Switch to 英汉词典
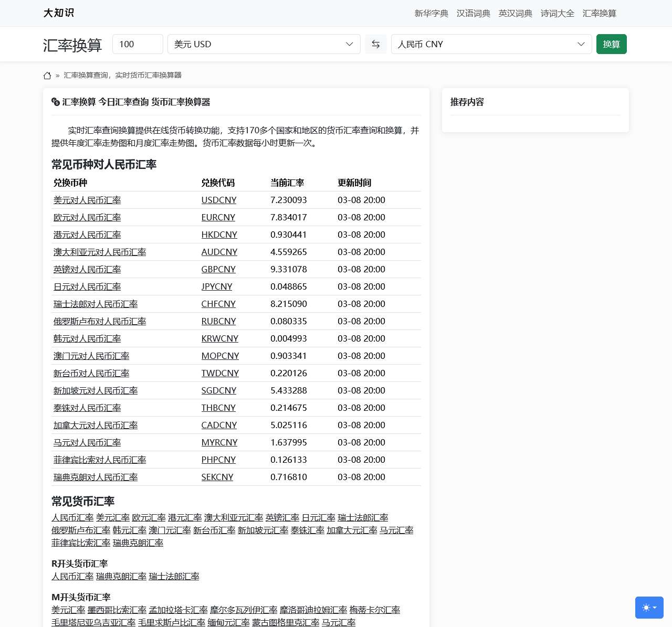 (515, 14)
